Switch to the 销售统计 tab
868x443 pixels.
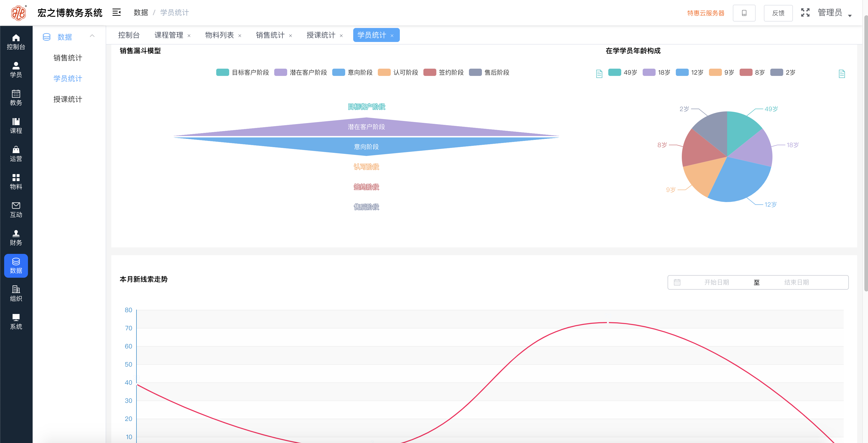(270, 35)
